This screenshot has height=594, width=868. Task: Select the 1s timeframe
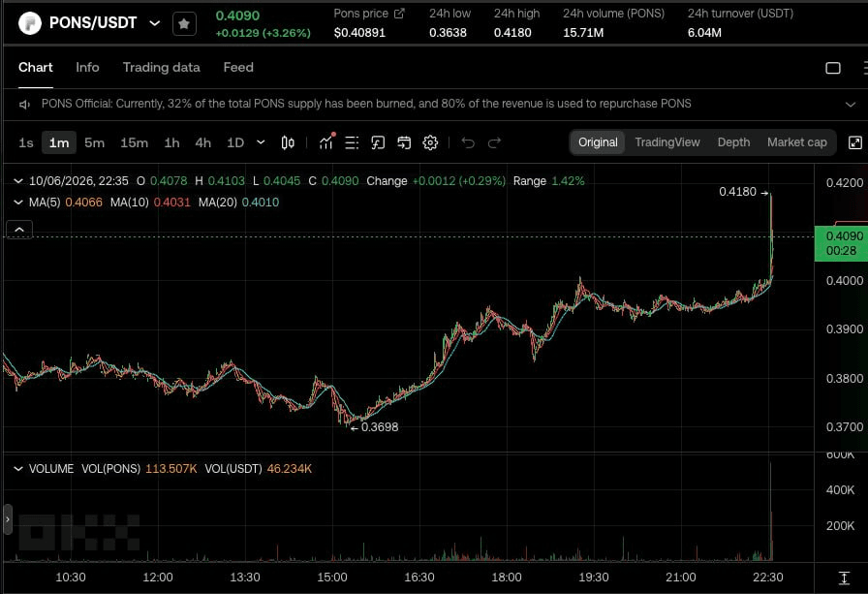[x=26, y=142]
